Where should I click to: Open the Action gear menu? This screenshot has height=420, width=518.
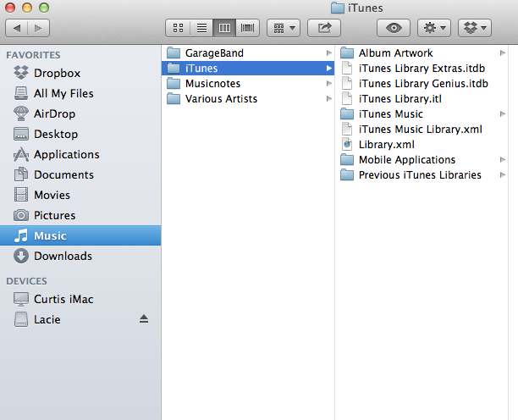tap(434, 28)
